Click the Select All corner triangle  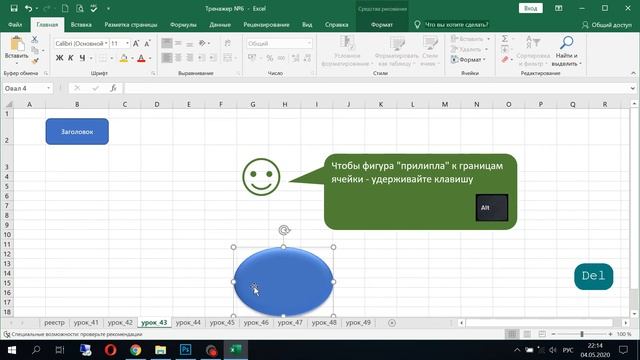point(9,104)
